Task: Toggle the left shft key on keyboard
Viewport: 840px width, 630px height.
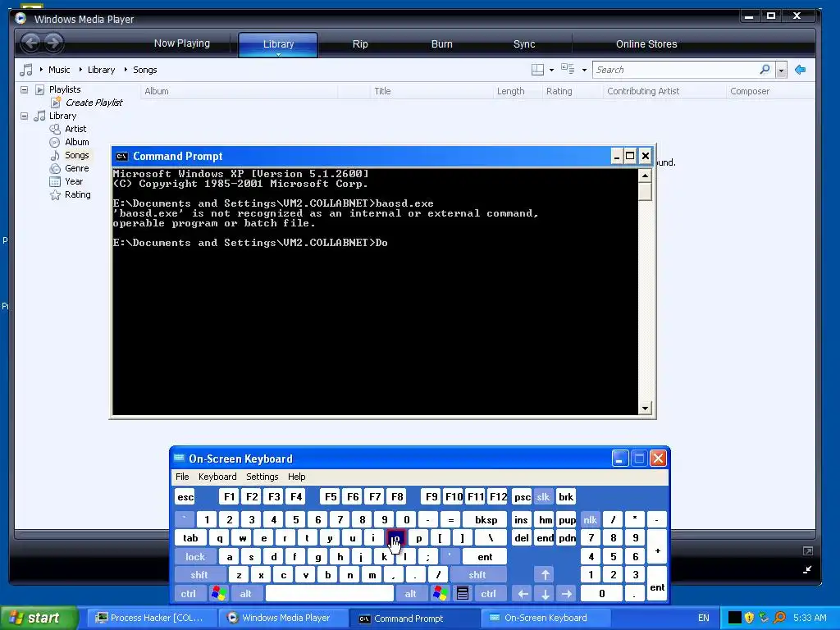Action: (199, 575)
